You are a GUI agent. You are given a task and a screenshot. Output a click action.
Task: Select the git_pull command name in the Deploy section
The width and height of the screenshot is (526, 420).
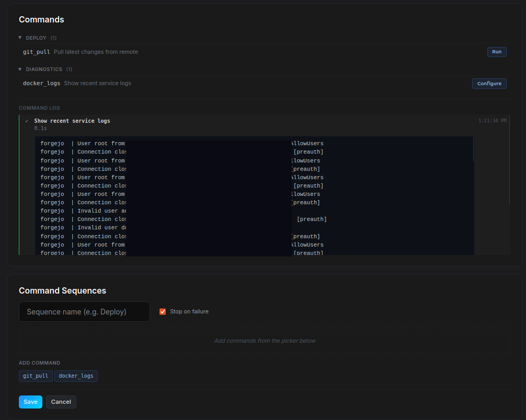36,52
